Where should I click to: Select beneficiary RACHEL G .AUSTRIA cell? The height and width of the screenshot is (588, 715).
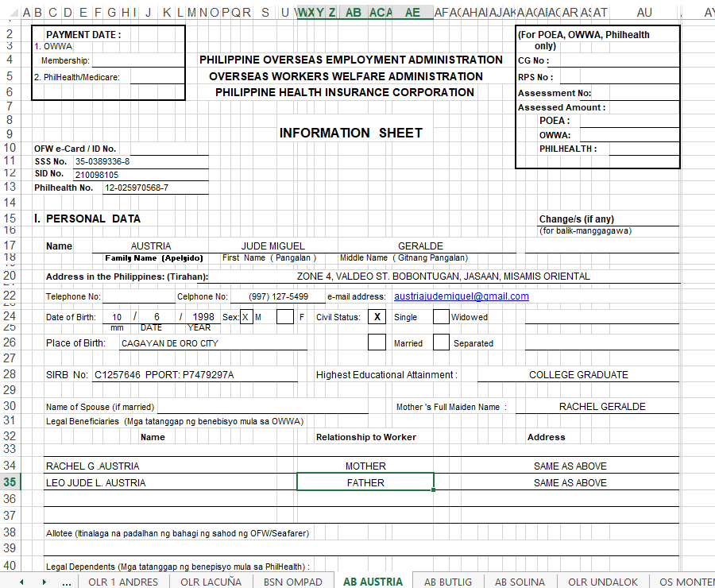pos(170,466)
